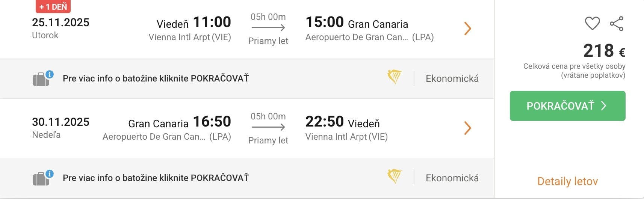Click outbound date 25.11.2025
Image resolution: width=644 pixels, height=199 pixels.
[x=60, y=23]
